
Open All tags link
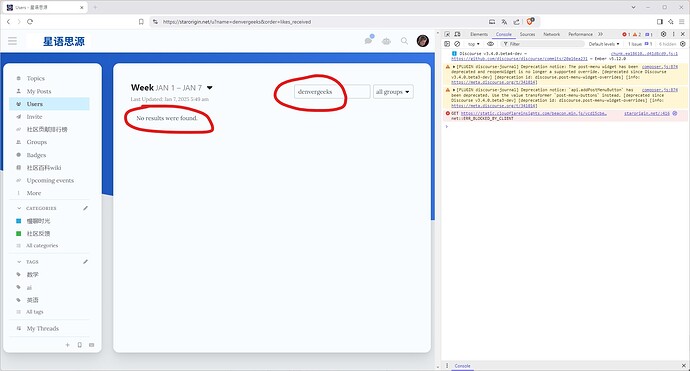34,312
